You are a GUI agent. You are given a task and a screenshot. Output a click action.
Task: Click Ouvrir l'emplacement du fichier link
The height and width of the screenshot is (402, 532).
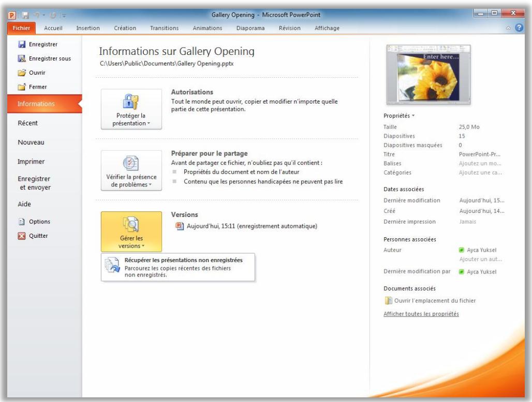[435, 300]
